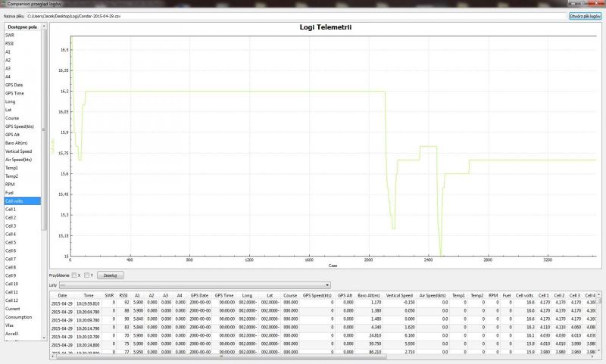Enable the X zoom checkbox
Viewport: 606px width, 364px height.
[x=74, y=275]
